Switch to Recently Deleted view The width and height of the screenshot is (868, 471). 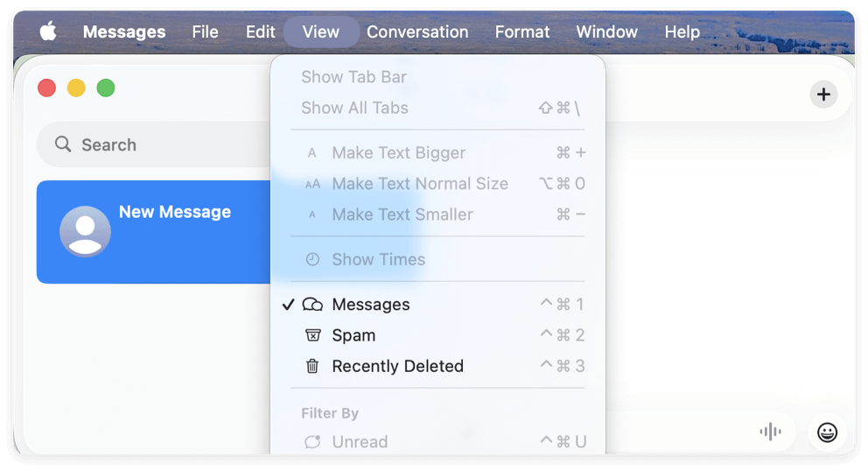[x=437, y=366]
